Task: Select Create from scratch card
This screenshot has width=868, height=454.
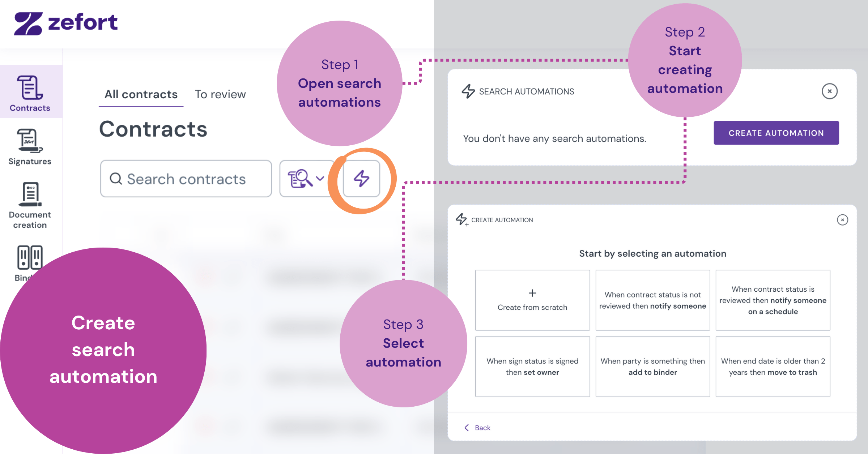Action: pyautogui.click(x=532, y=300)
